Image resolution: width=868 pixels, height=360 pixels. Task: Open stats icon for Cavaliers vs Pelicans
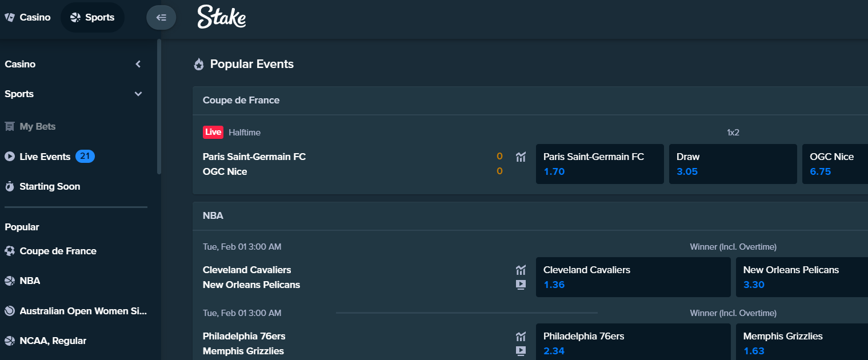(x=521, y=270)
